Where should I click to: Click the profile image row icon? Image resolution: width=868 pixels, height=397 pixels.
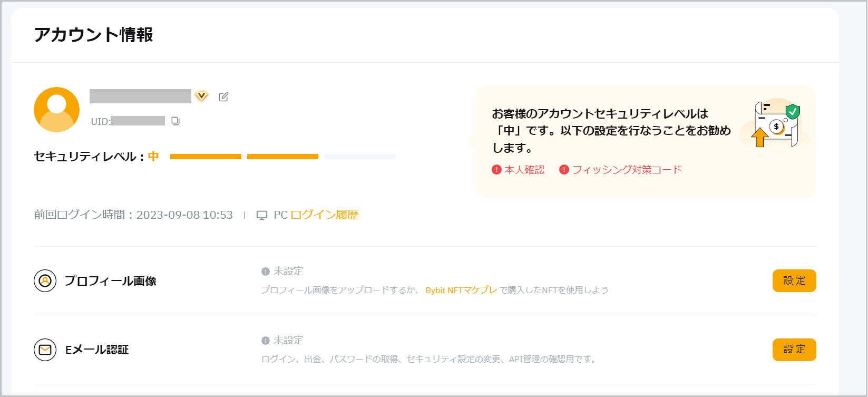point(45,281)
